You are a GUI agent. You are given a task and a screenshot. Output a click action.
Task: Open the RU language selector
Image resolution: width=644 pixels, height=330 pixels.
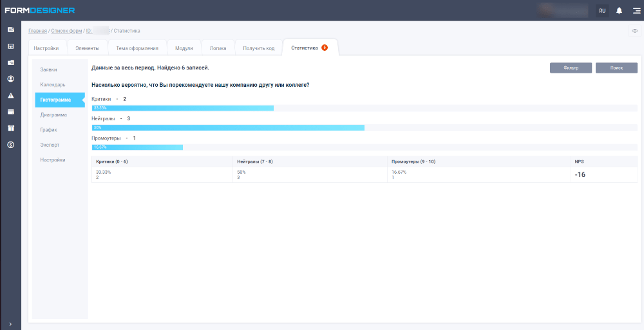point(602,11)
